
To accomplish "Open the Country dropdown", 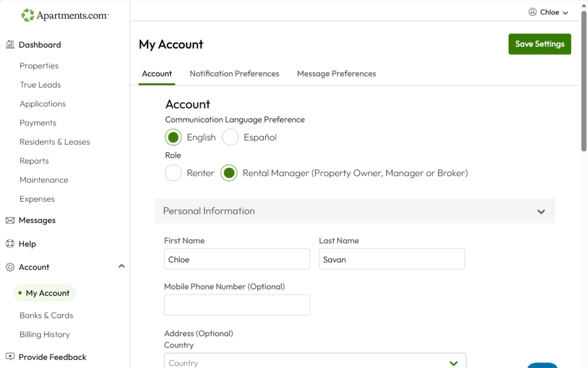I will [315, 362].
